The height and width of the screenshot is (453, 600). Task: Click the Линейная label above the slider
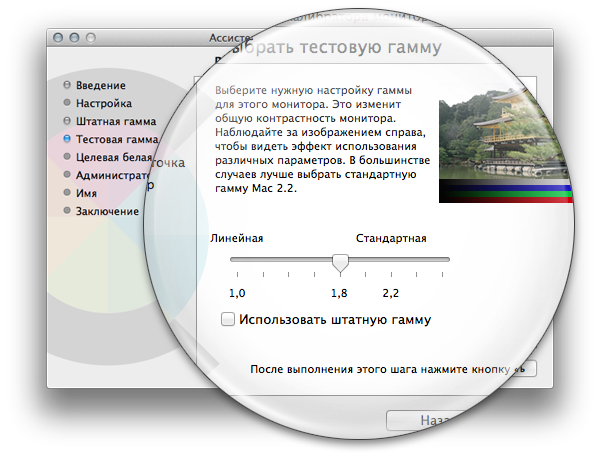(236, 238)
